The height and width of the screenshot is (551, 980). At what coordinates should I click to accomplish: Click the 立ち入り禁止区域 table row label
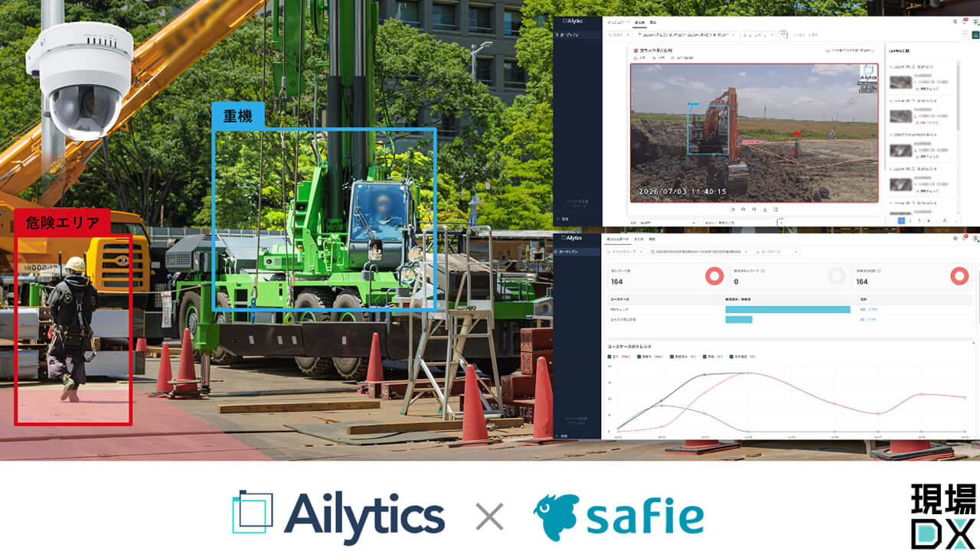(623, 320)
